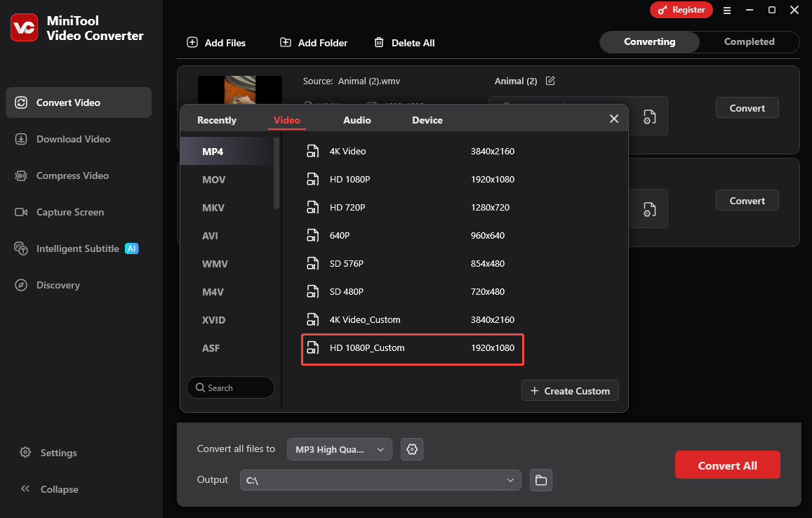Image resolution: width=812 pixels, height=518 pixels.
Task: Add files using the Add Files icon
Action: pos(192,42)
